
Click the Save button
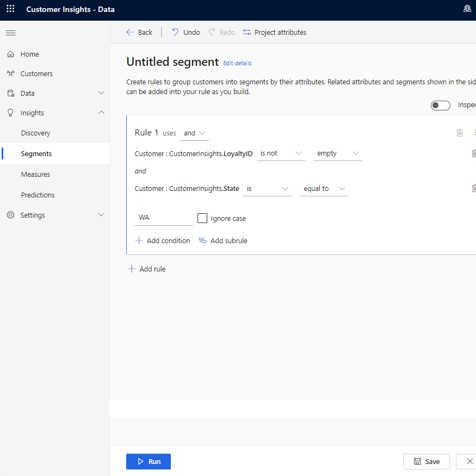tap(426, 461)
